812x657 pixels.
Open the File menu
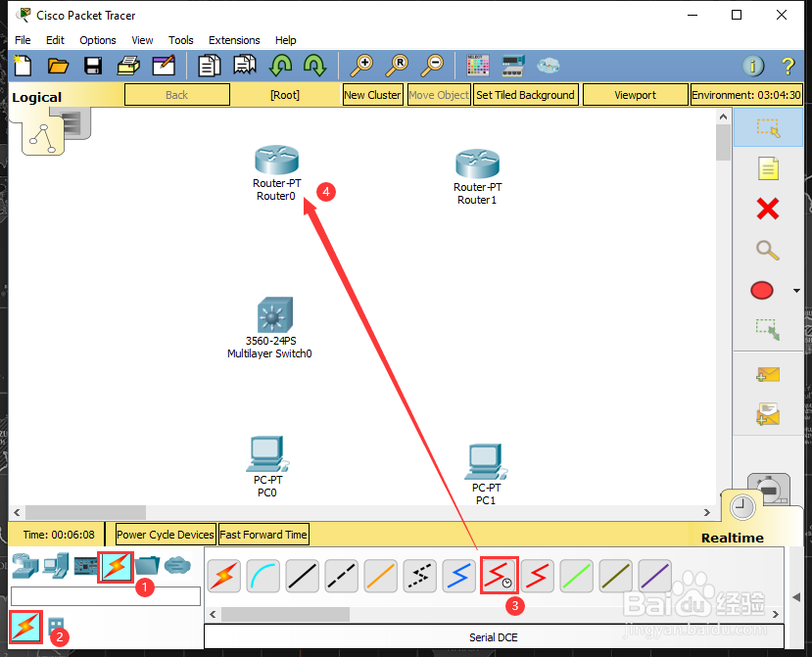tap(23, 40)
